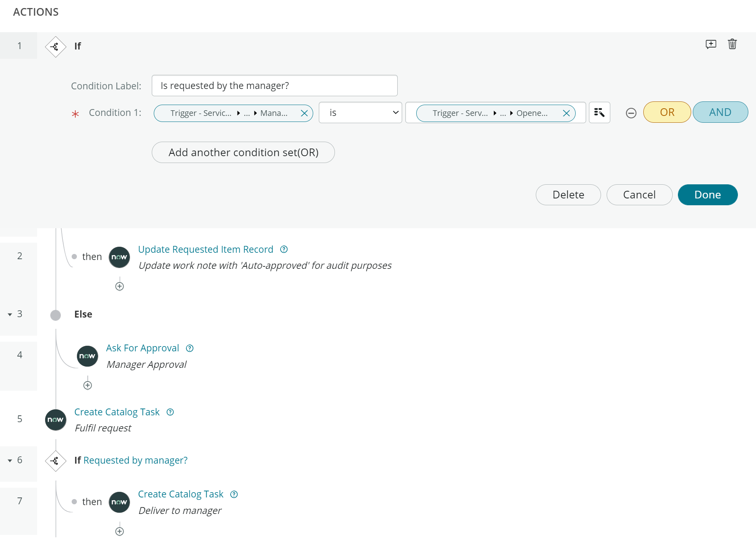Remove Condition 1 with the minus icon
The image size is (756, 557).
click(631, 113)
